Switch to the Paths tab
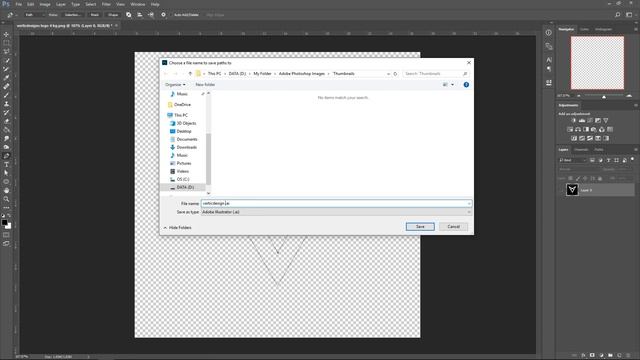 pyautogui.click(x=599, y=150)
